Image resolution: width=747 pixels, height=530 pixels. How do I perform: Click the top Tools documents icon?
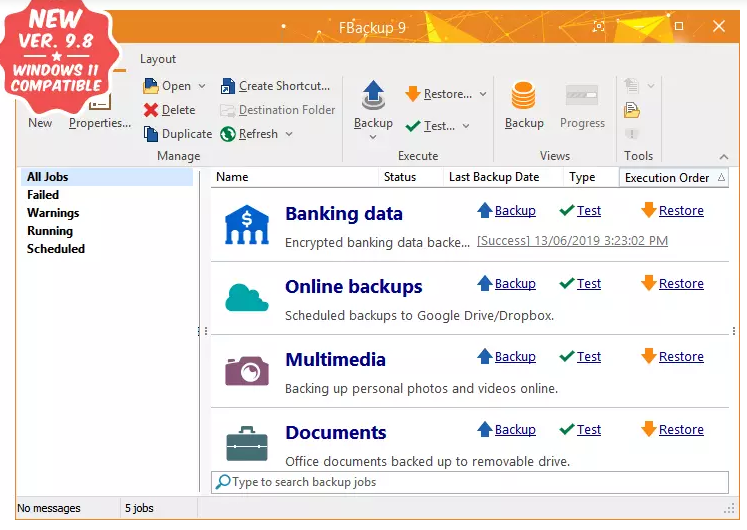pos(632,86)
